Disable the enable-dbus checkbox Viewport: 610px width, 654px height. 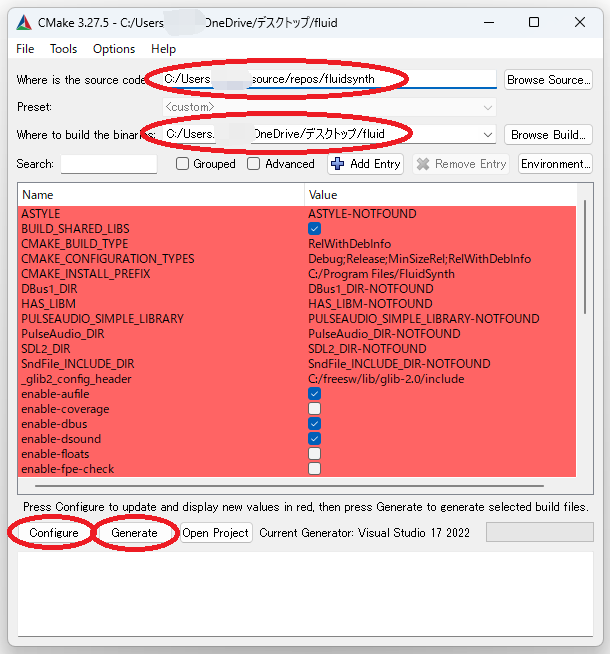[x=314, y=424]
